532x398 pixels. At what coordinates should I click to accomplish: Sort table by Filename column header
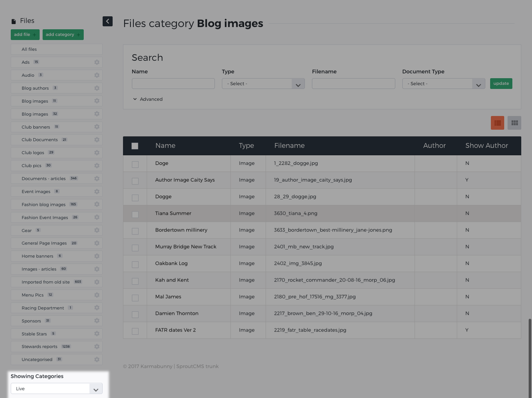tap(289, 146)
